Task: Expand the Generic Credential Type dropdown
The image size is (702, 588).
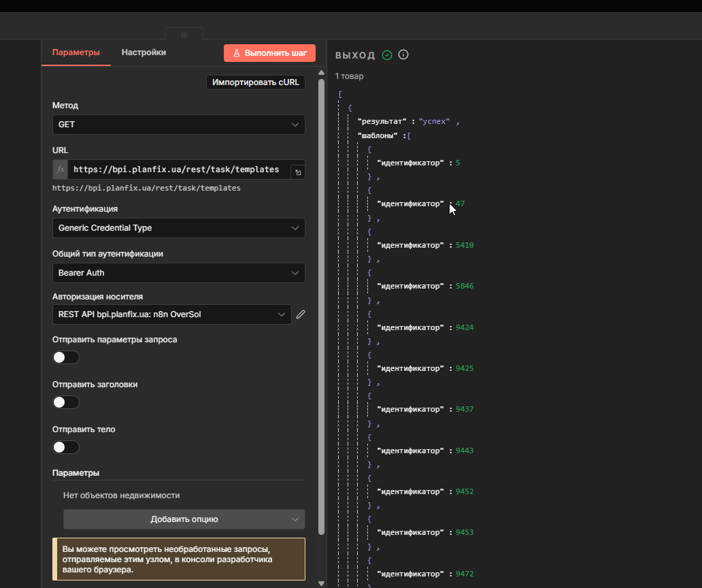Action: coord(179,228)
